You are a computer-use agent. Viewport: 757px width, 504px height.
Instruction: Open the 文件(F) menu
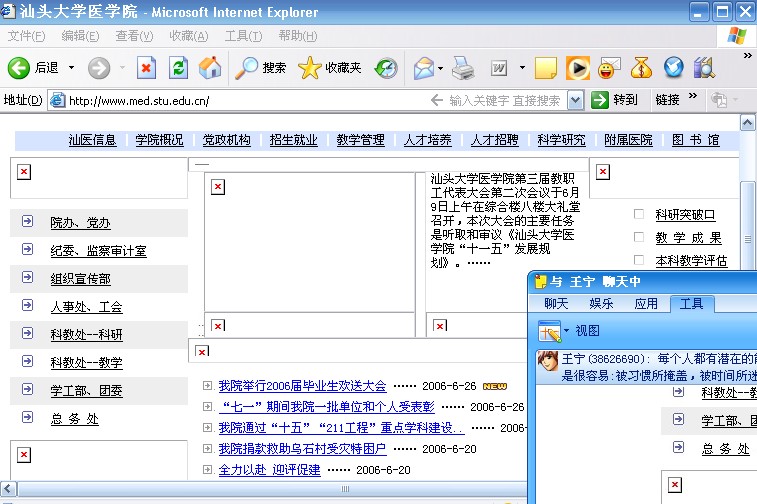[x=27, y=36]
